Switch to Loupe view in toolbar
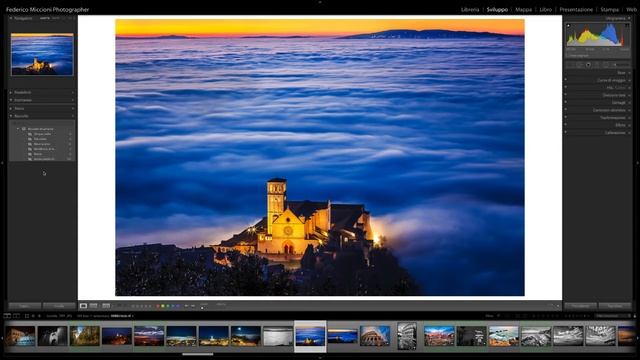The width and height of the screenshot is (640, 360). pyautogui.click(x=83, y=305)
